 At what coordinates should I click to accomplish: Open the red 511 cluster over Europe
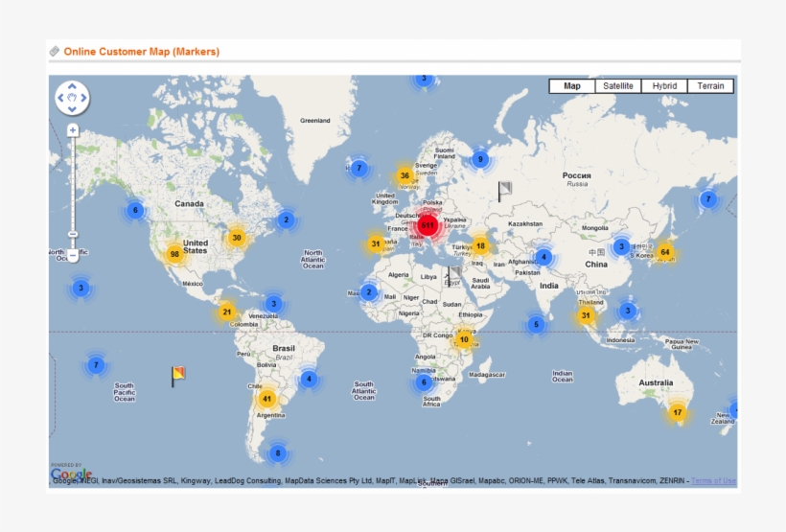(428, 225)
